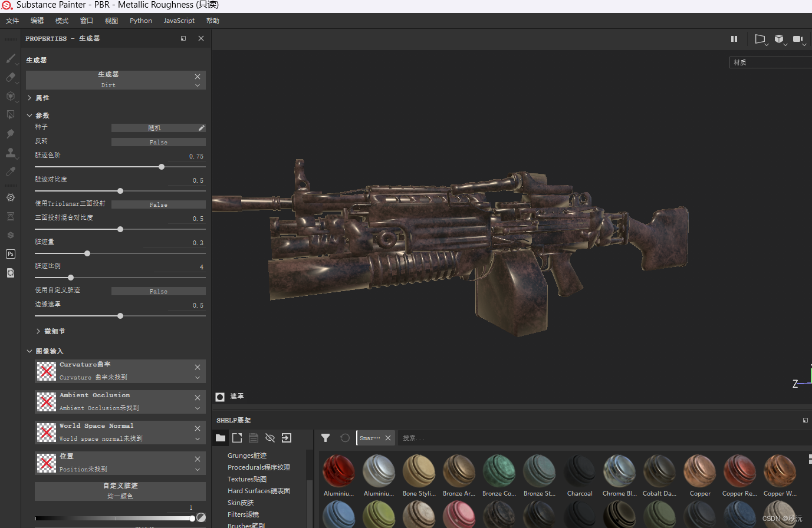Click the 随机 seed button
Image resolution: width=812 pixels, height=528 pixels.
click(x=154, y=128)
